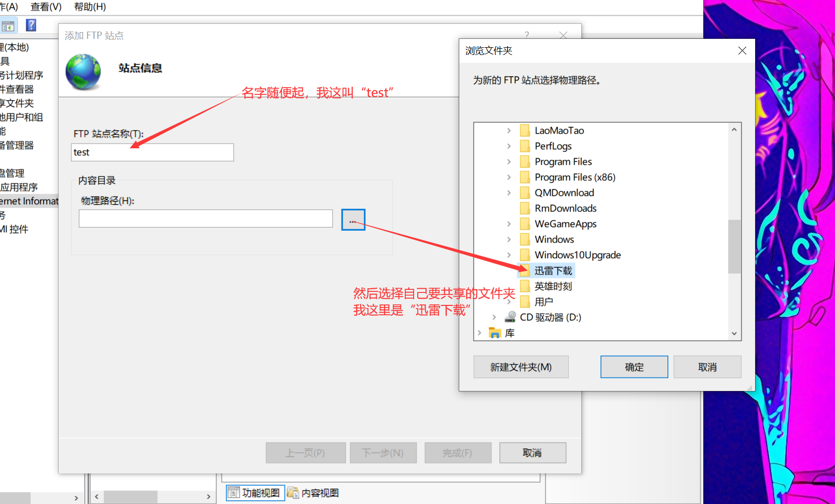Click the folder tree vertical scrollbar thumb
The image size is (835, 504).
click(x=734, y=246)
